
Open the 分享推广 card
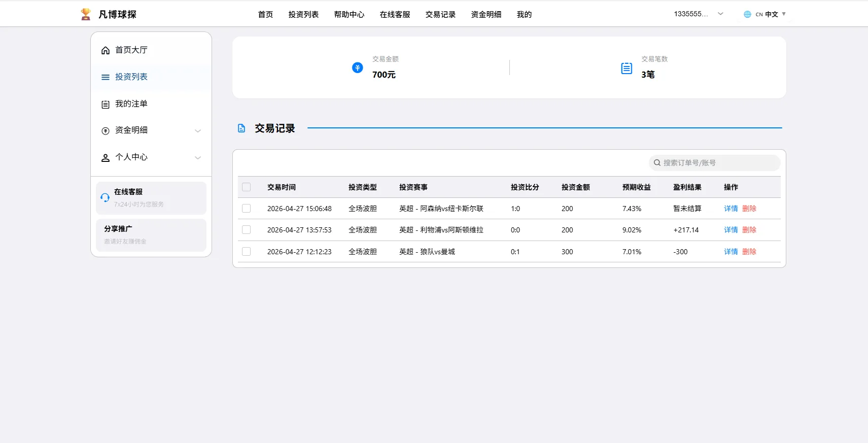click(x=151, y=235)
